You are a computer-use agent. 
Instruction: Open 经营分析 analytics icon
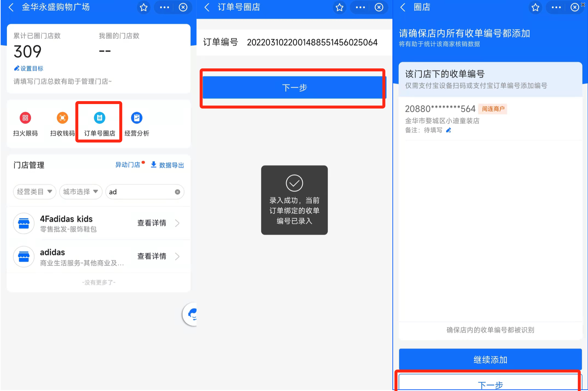(137, 118)
